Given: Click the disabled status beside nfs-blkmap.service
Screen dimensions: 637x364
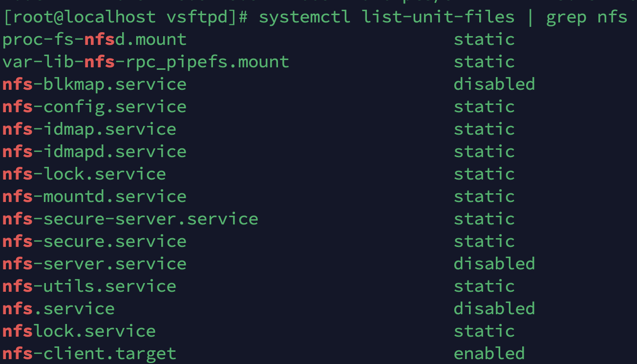Looking at the screenshot, I should pos(494,84).
